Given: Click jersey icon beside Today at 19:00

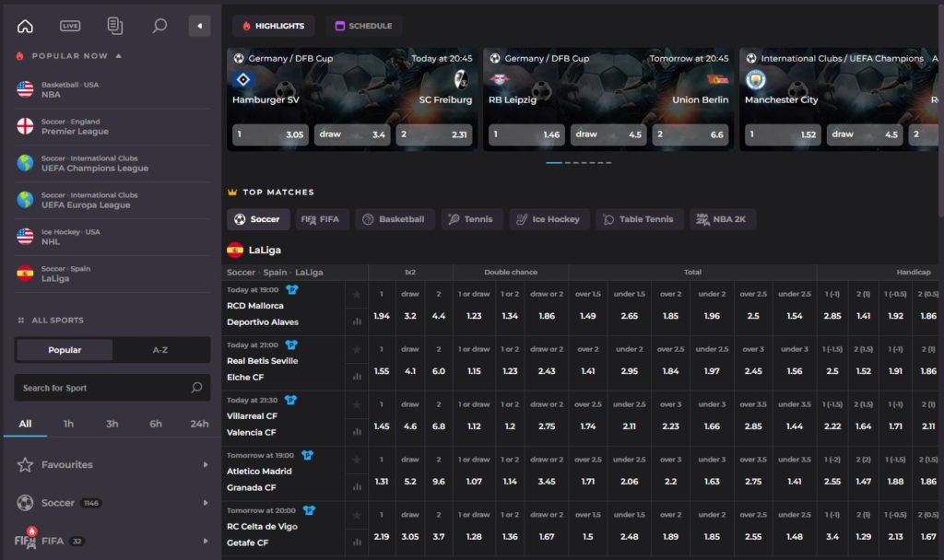Looking at the screenshot, I should (x=292, y=290).
